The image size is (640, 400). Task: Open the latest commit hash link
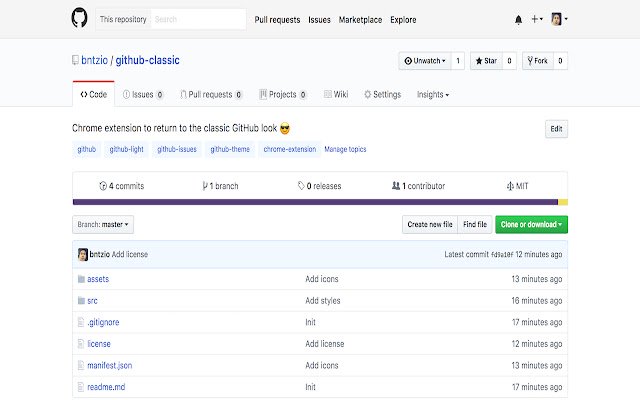pyautogui.click(x=502, y=255)
